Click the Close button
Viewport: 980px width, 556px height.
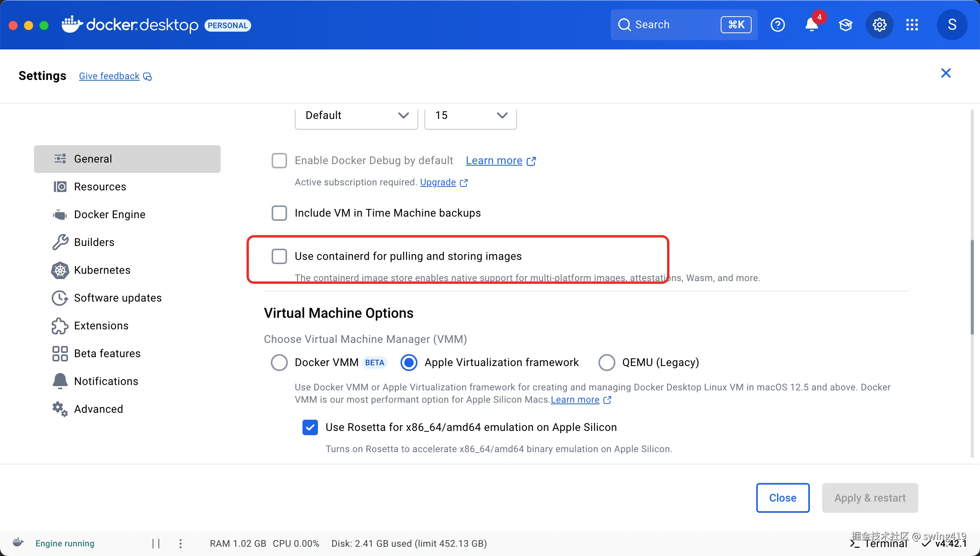(782, 498)
